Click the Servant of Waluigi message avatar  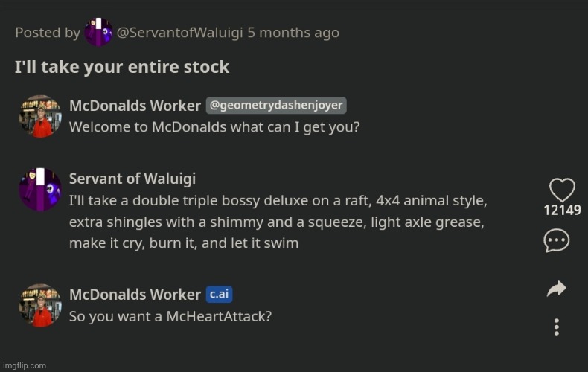[40, 190]
